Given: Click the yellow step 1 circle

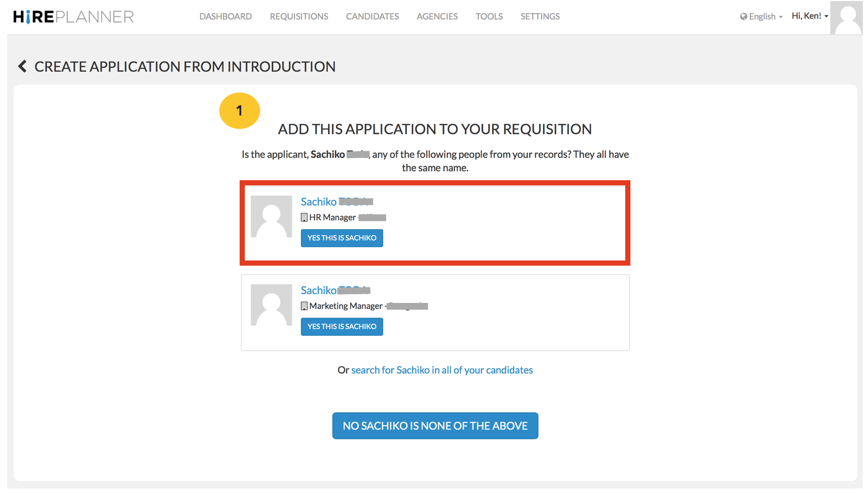Looking at the screenshot, I should pos(239,111).
